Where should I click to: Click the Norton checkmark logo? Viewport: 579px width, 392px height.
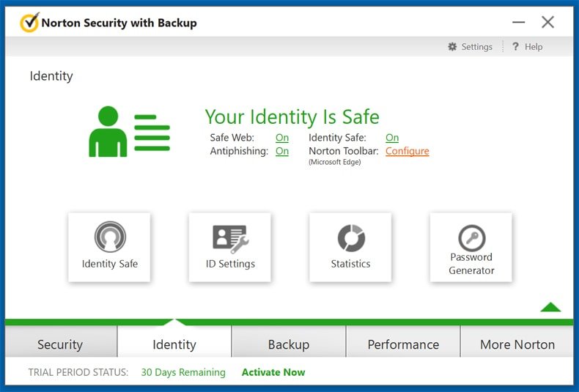29,22
